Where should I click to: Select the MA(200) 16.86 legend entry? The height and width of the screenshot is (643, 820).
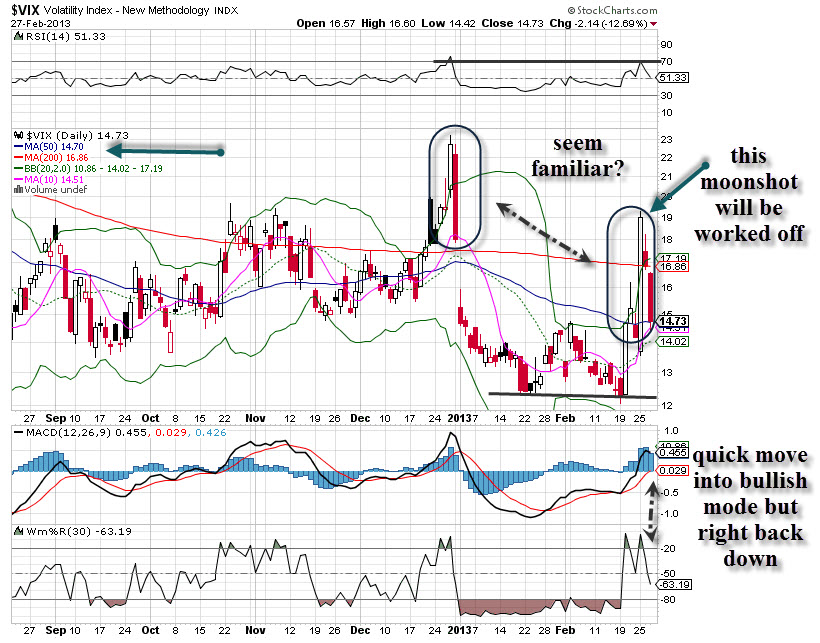coord(50,156)
